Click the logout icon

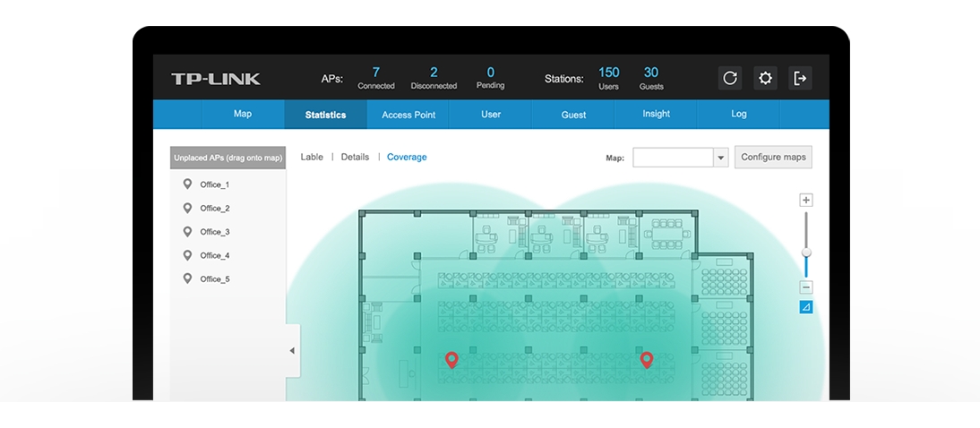800,78
